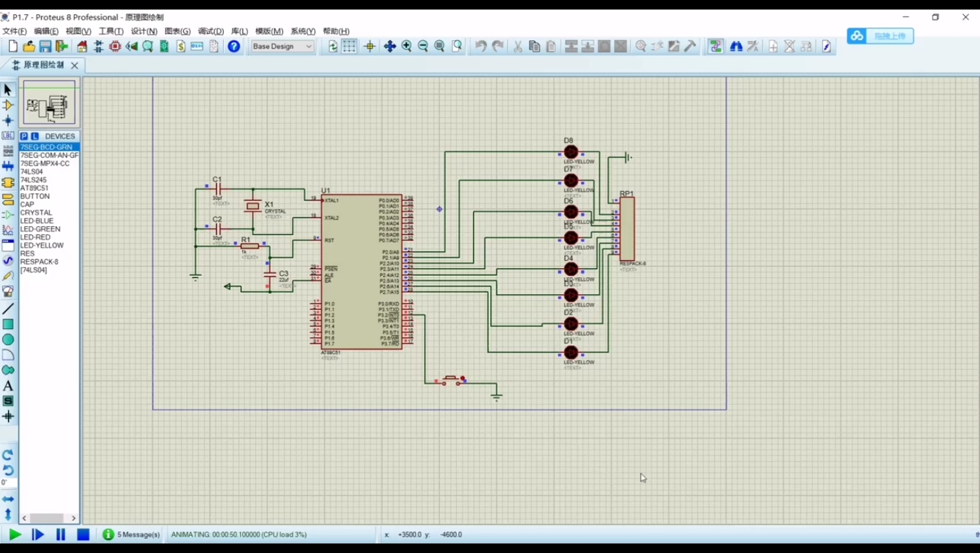The image size is (980, 553).
Task: Open the 文件(F) menu
Action: 14,31
